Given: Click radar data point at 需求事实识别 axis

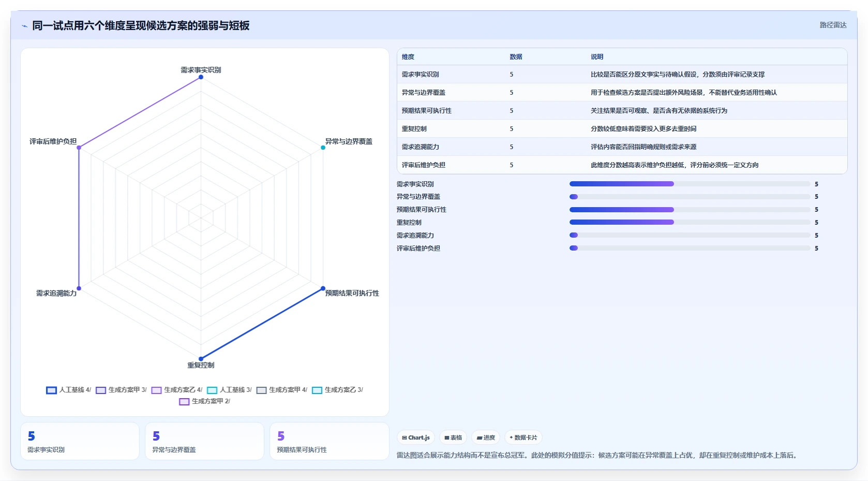Looking at the screenshot, I should tap(201, 77).
